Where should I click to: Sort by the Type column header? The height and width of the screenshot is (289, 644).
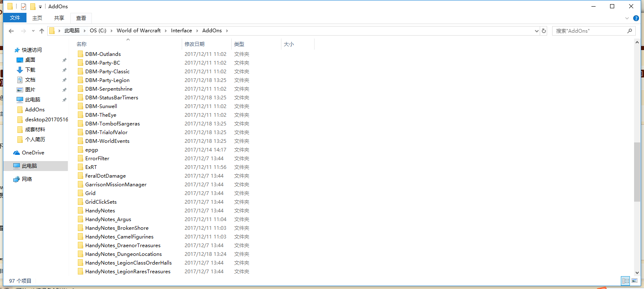coord(256,44)
